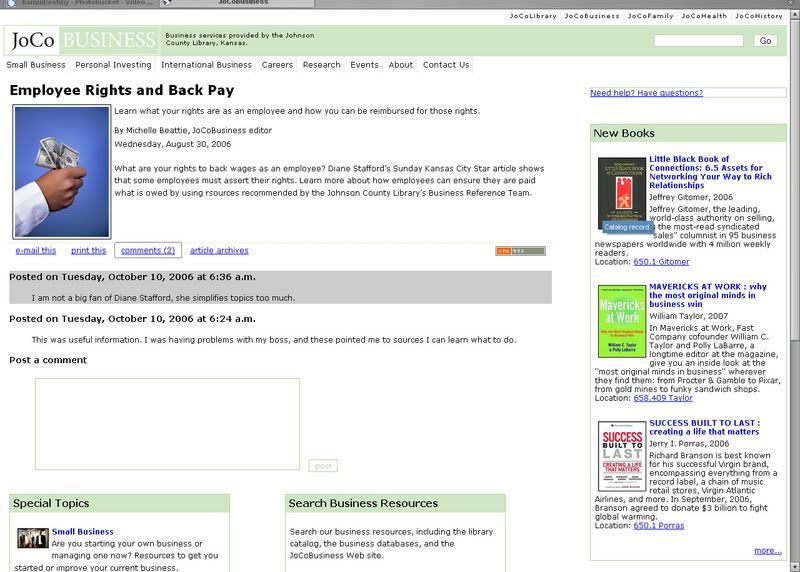
Task: Go to JoCoHealth site link
Action: 704,16
